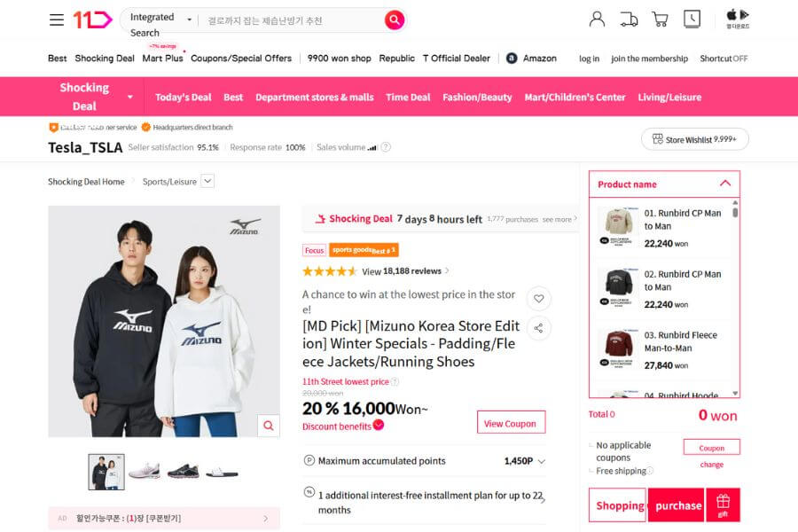Share this product
Image resolution: width=798 pixels, height=532 pixels.
pos(538,328)
